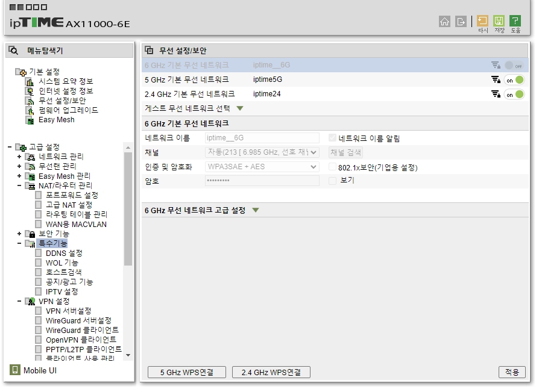Viewport: 539px width, 392px height.
Task: Expand the 보안 기능 tree node
Action: pos(19,234)
